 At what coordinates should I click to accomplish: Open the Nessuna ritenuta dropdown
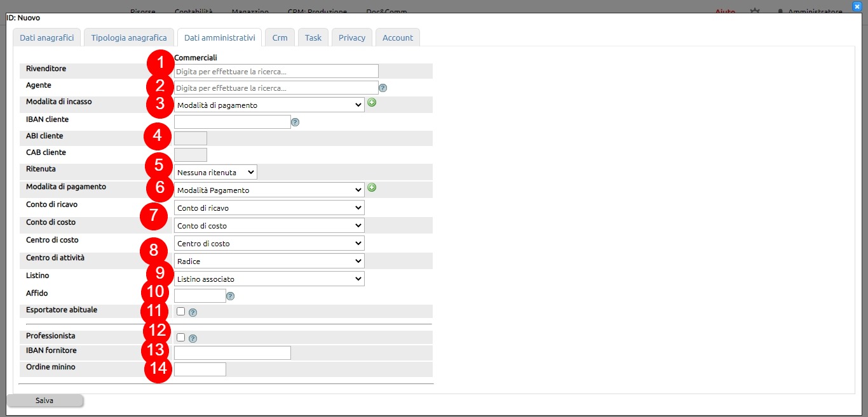[215, 172]
